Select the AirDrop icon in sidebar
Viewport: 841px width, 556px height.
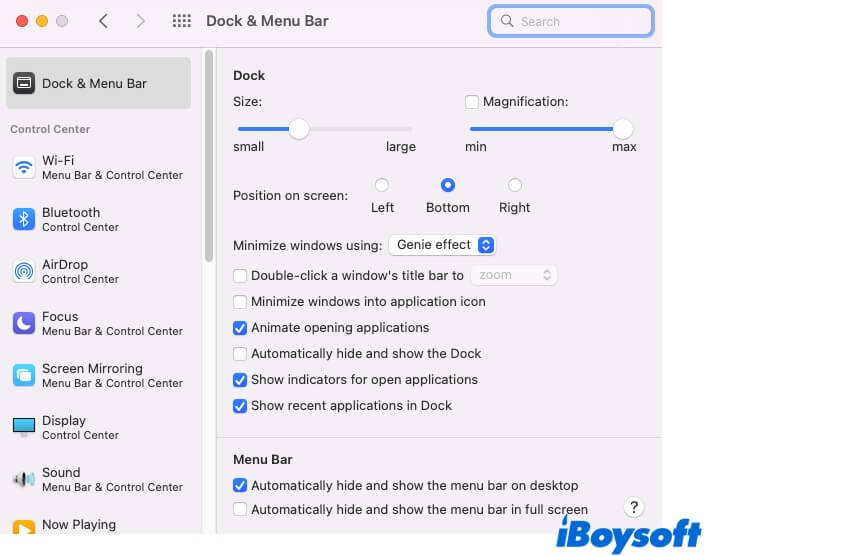click(24, 271)
